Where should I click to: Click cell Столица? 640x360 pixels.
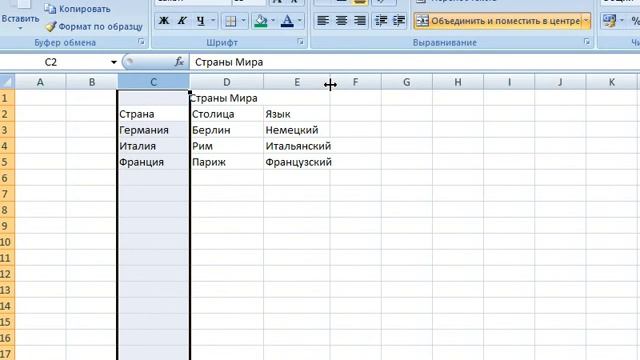point(227,114)
